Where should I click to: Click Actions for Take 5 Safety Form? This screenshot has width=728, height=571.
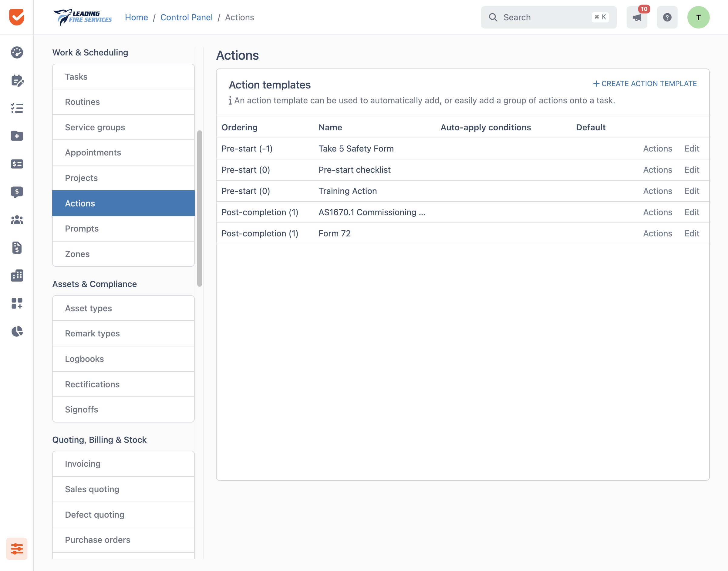(x=657, y=149)
